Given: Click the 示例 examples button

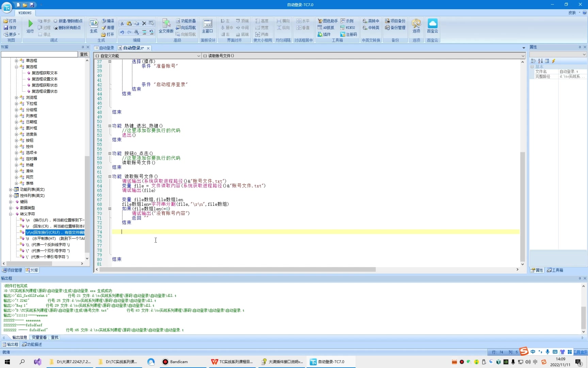Looking at the screenshot, I should pos(347,21).
